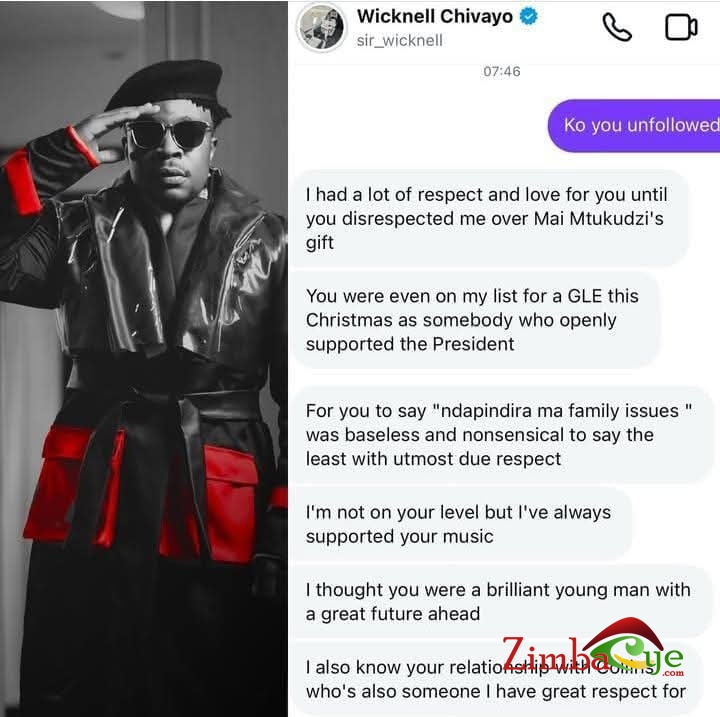This screenshot has width=720, height=717.
Task: Open Wicknell Chivayo's profile picture
Action: (x=321, y=27)
